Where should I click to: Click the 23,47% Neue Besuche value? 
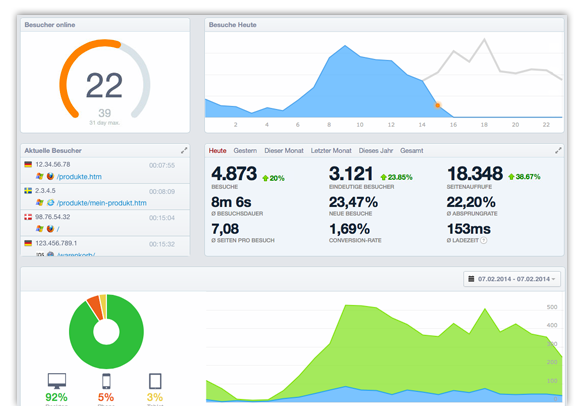click(x=353, y=202)
